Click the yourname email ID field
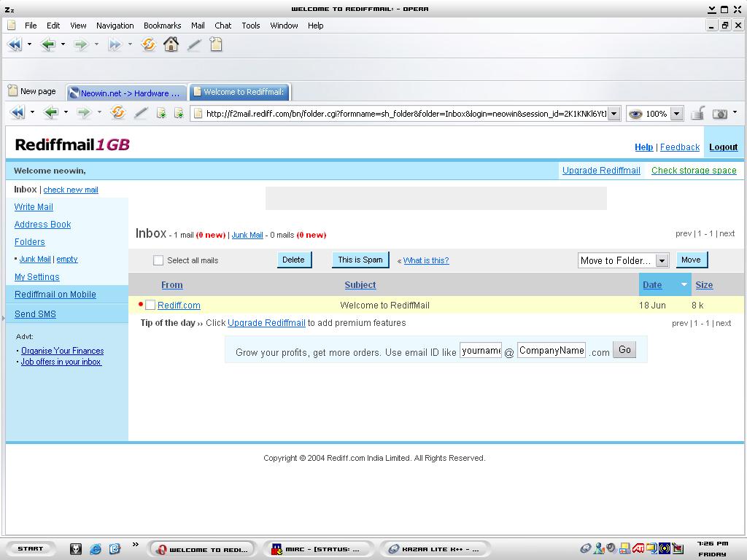 coord(481,351)
